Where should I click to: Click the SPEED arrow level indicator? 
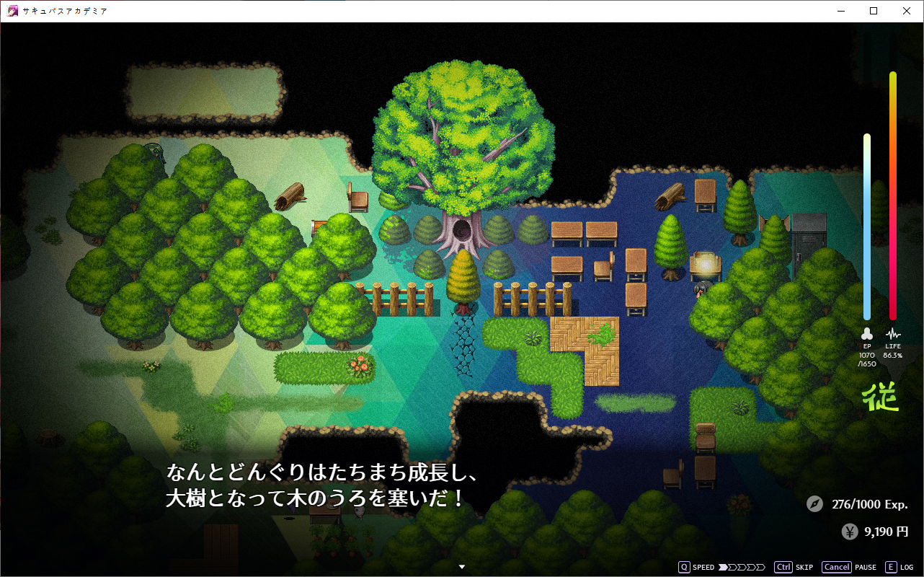tap(743, 568)
